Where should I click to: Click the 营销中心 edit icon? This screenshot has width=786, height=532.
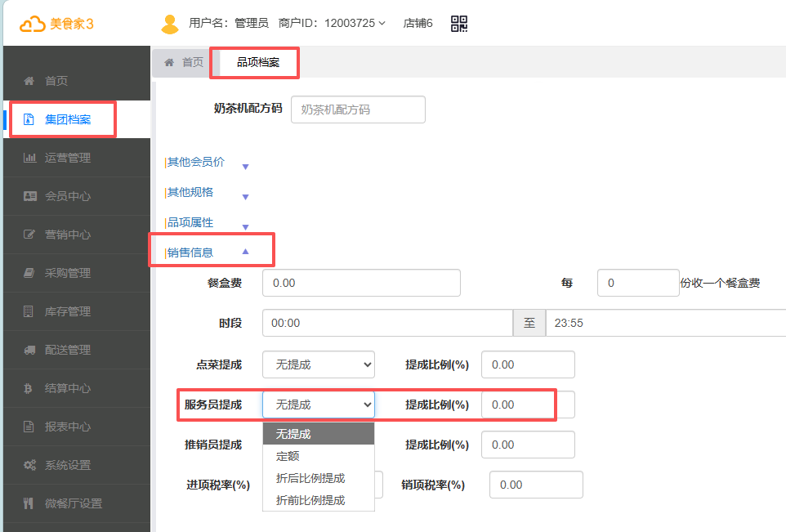click(x=29, y=235)
